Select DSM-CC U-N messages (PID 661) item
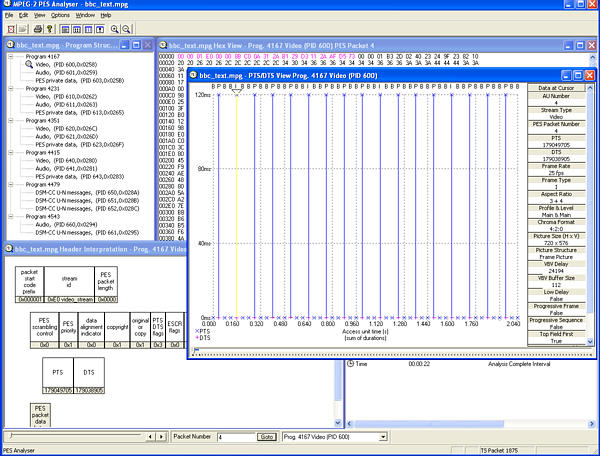 tap(87, 233)
